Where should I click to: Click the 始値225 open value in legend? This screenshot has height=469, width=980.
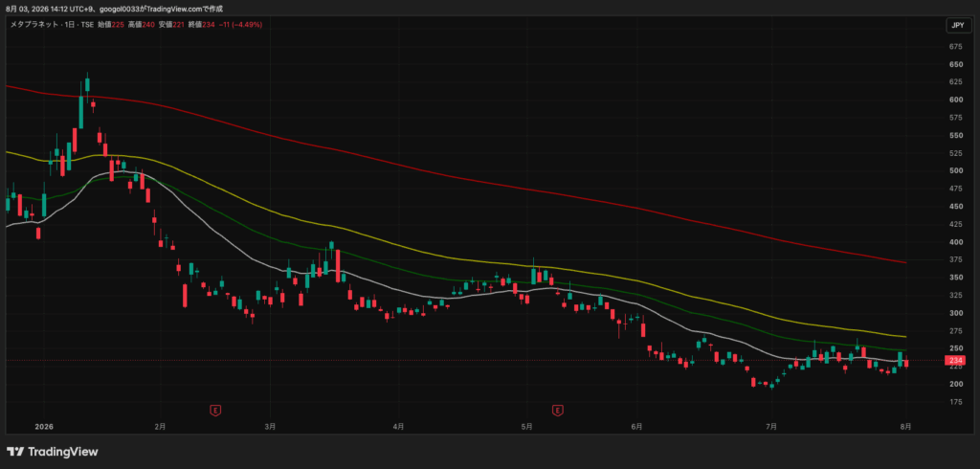(x=111, y=25)
